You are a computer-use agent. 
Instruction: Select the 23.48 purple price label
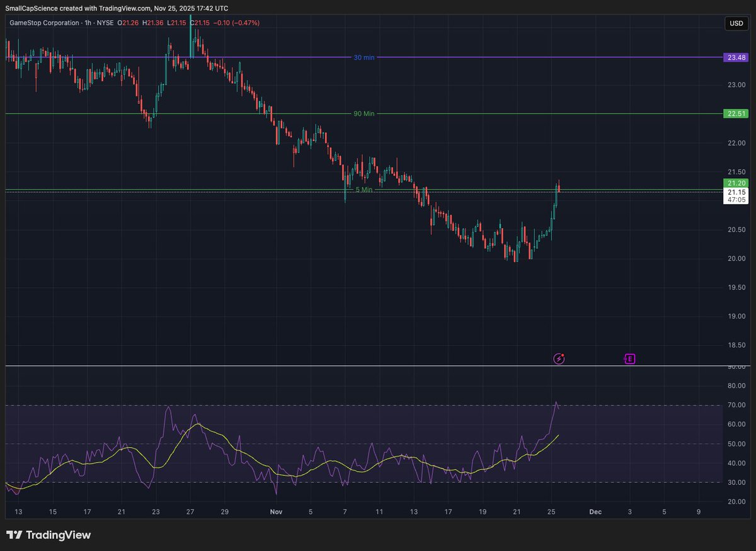(736, 57)
